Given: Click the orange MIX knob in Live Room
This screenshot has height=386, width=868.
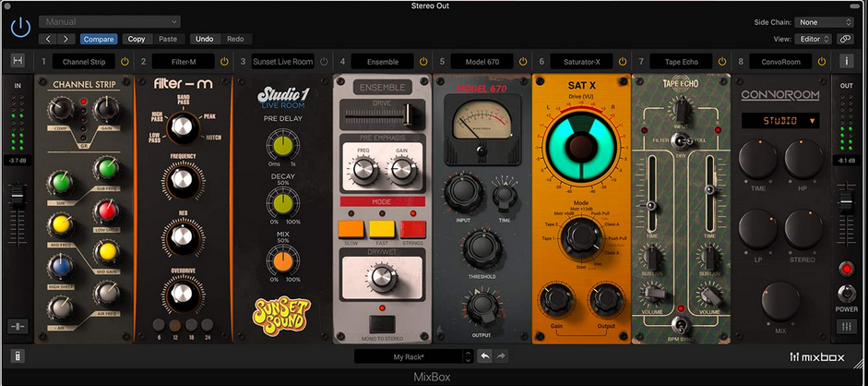Looking at the screenshot, I should click(283, 261).
